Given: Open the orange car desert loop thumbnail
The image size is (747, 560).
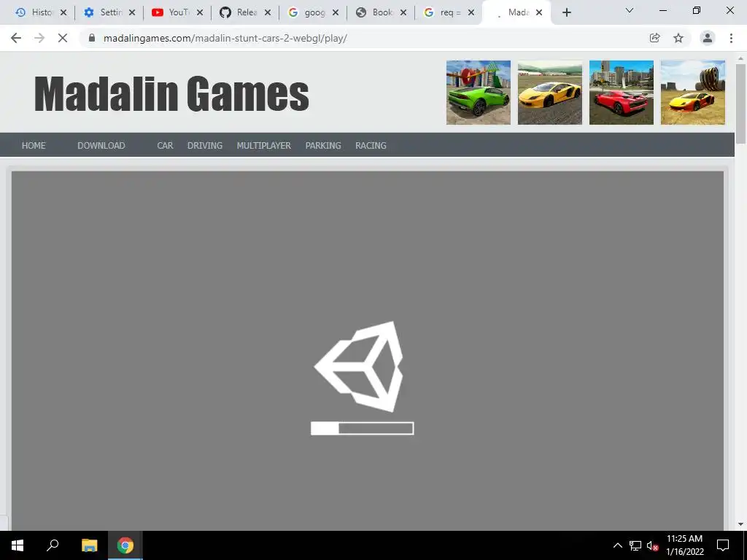Looking at the screenshot, I should tap(693, 93).
